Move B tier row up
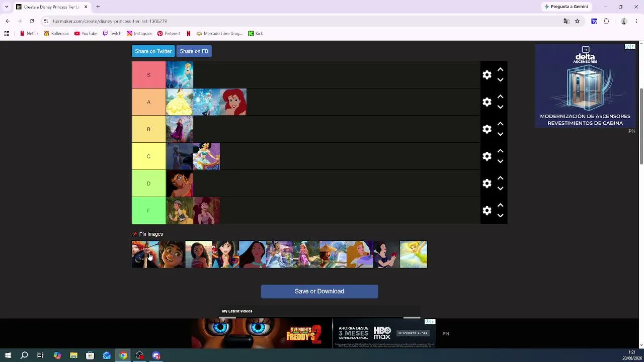 500,124
